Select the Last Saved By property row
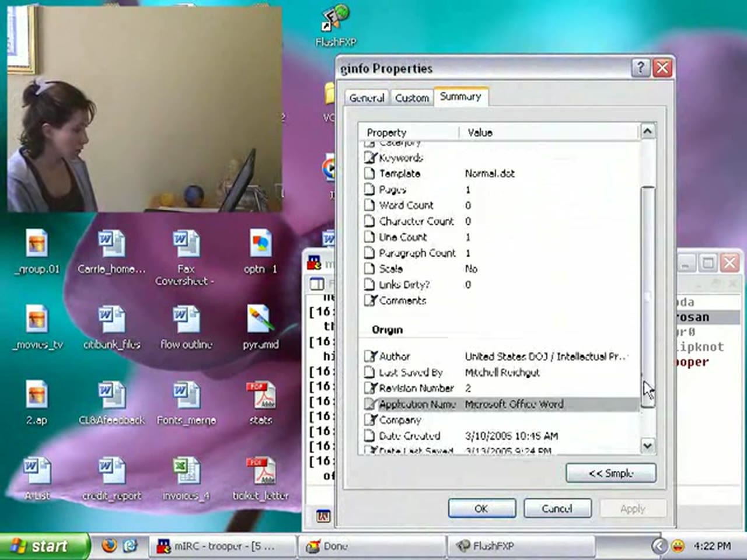Screen dimensions: 747x560 click(x=500, y=372)
